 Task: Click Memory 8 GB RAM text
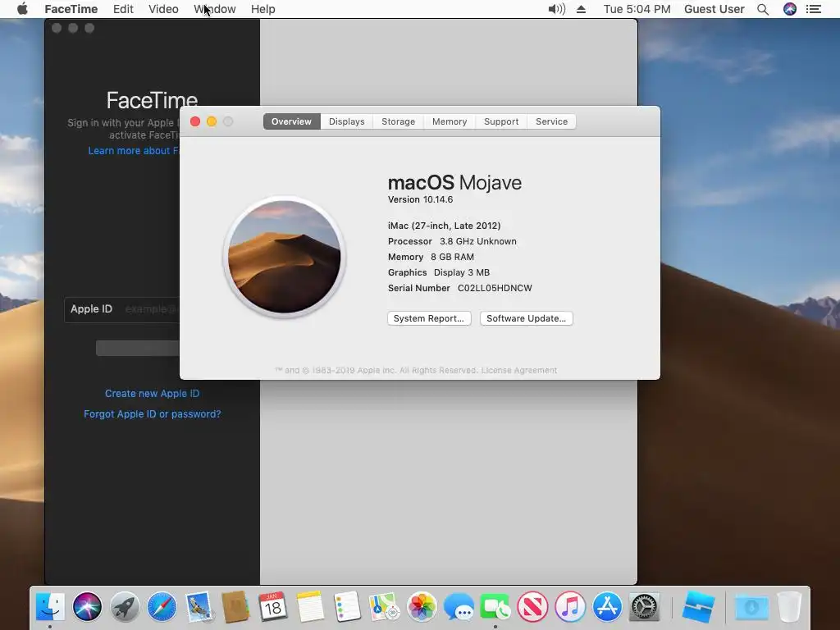[431, 257]
